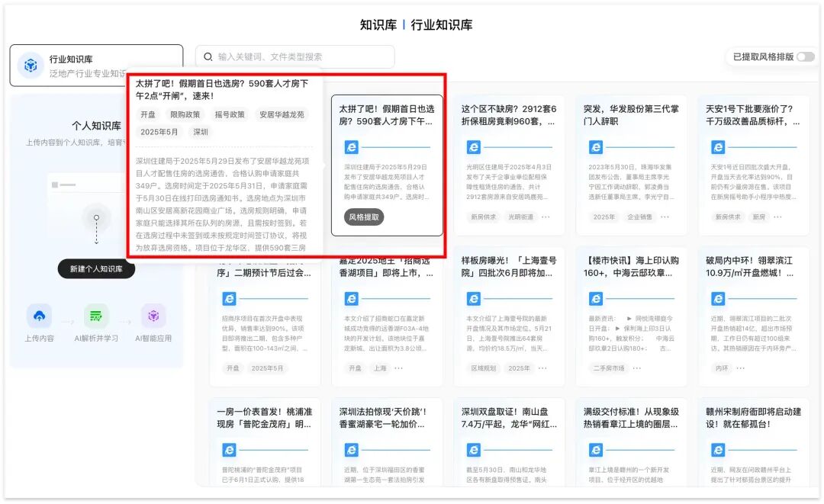The width and height of the screenshot is (824, 504).
Task: Expand more tags on the 翎翠滨江 card
Action: pyautogui.click(x=740, y=368)
